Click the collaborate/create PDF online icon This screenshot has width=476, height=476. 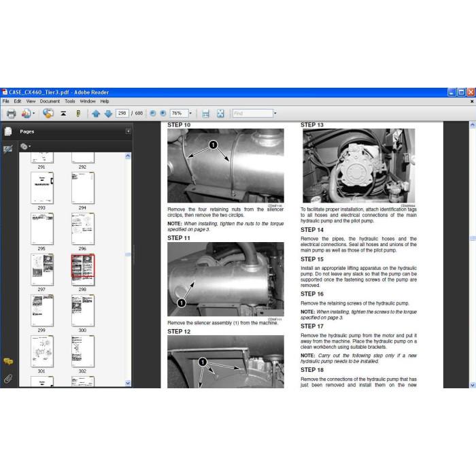pyautogui.click(x=26, y=114)
